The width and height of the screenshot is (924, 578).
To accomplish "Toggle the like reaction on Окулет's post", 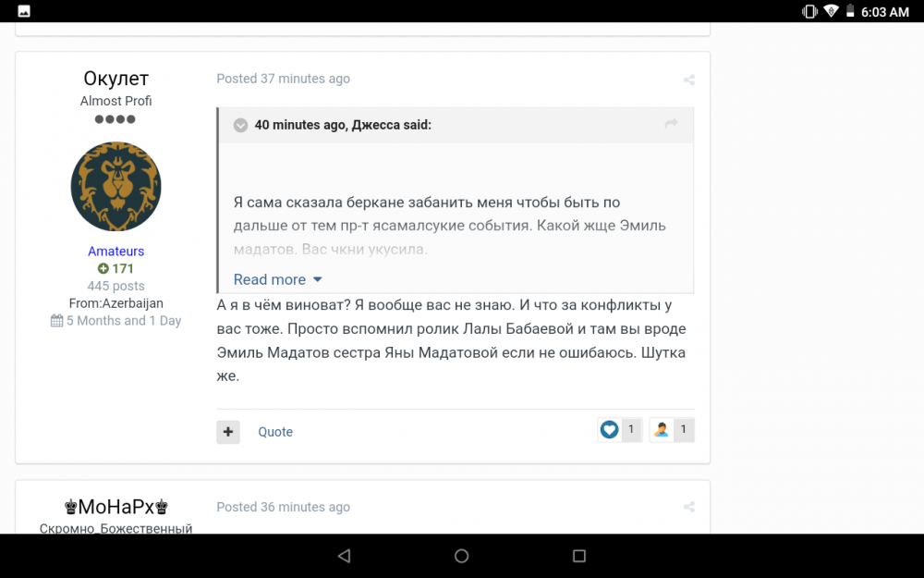I will pyautogui.click(x=609, y=429).
